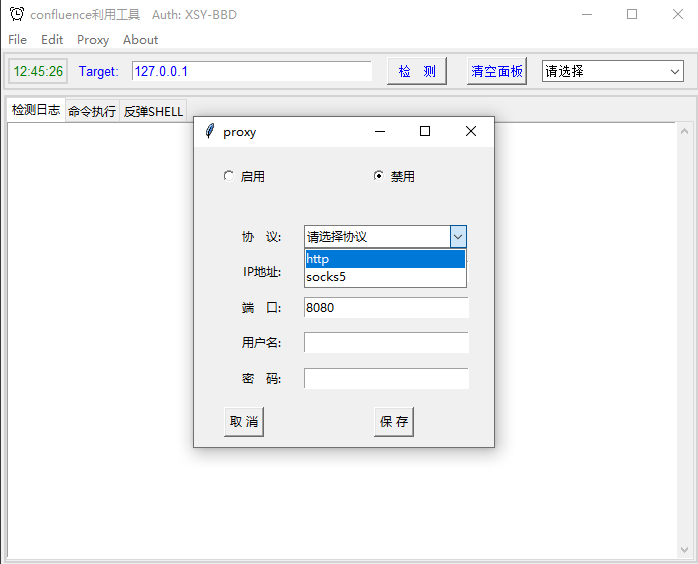Click the 端口 field showing 8080
This screenshot has width=698, height=564.
tap(386, 308)
